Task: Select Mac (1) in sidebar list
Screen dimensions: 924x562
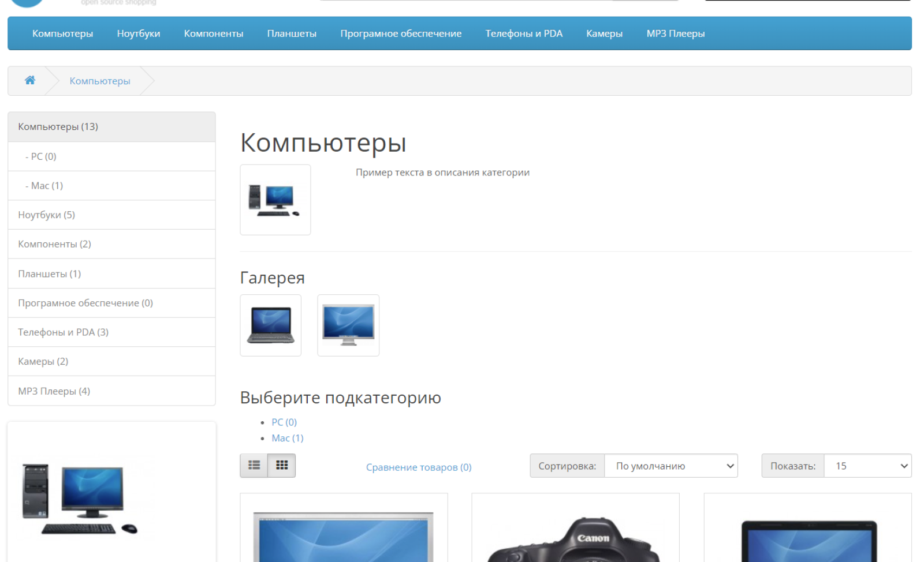Action: click(111, 186)
